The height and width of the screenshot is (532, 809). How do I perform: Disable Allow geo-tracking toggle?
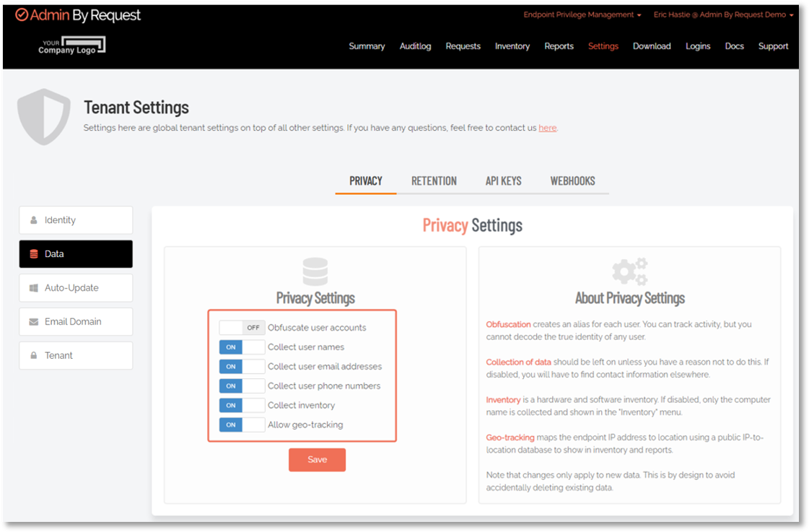242,425
